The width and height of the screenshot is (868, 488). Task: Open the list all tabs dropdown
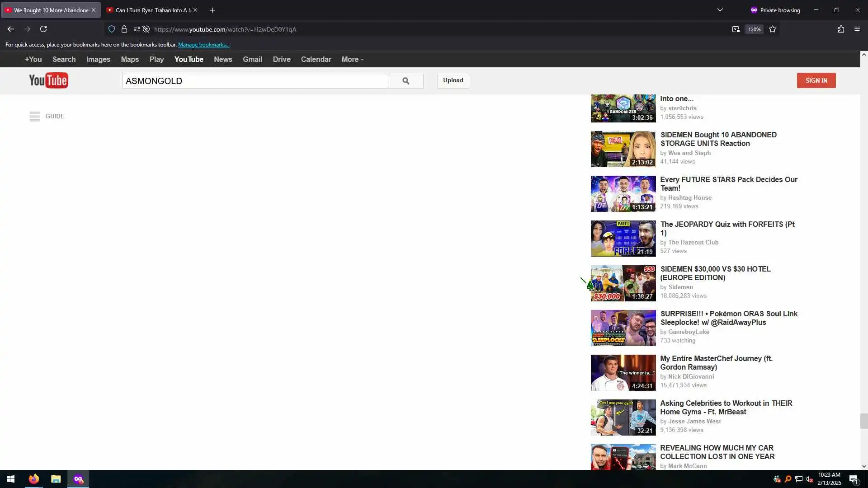[x=720, y=10]
